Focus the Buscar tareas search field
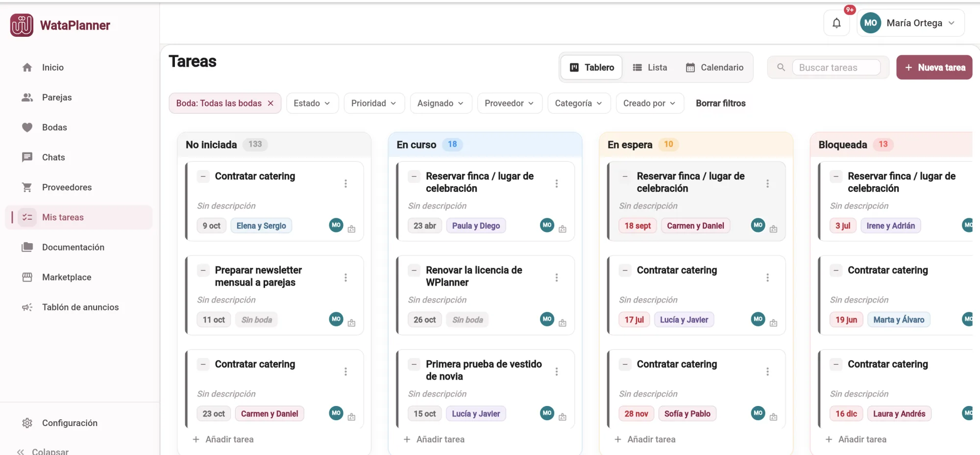 click(x=836, y=67)
